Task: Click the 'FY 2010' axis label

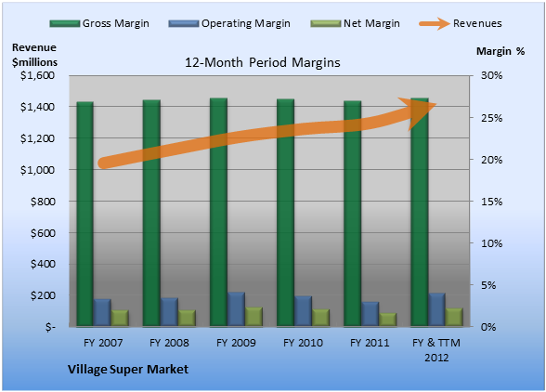Action: tap(303, 343)
